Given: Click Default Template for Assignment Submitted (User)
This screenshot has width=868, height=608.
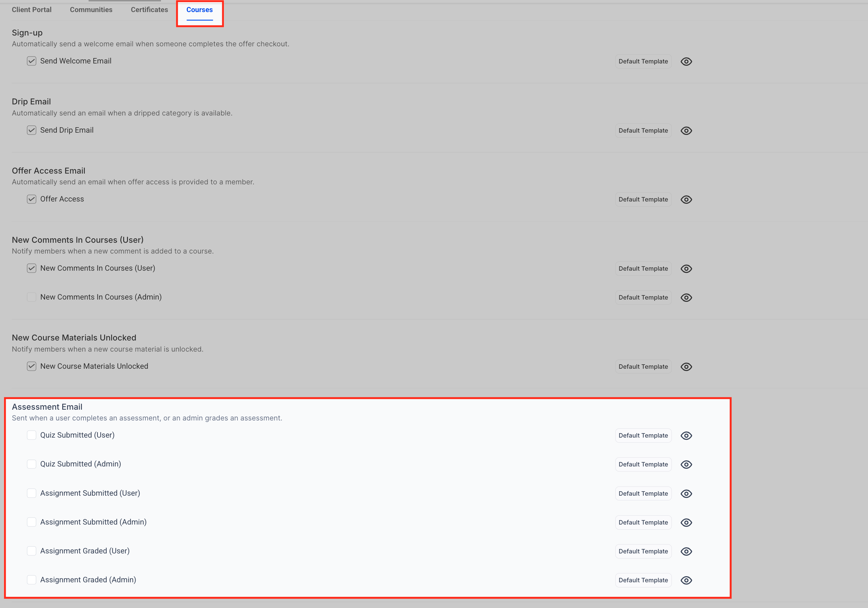Looking at the screenshot, I should tap(643, 493).
